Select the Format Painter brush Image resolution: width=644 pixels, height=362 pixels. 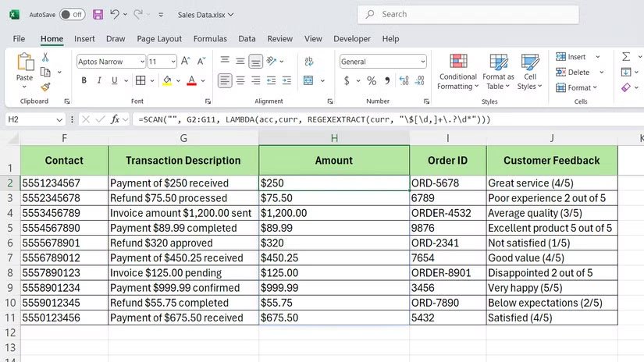click(x=45, y=87)
